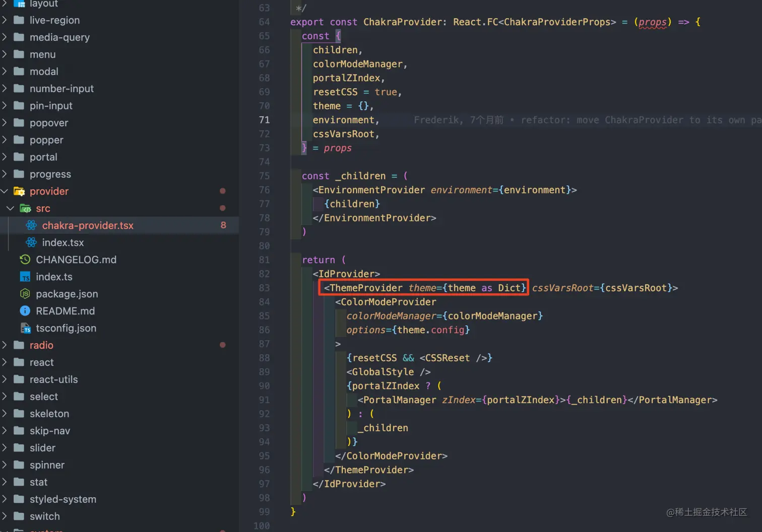Click the React icon beside chakra-provider.tsx

(31, 226)
